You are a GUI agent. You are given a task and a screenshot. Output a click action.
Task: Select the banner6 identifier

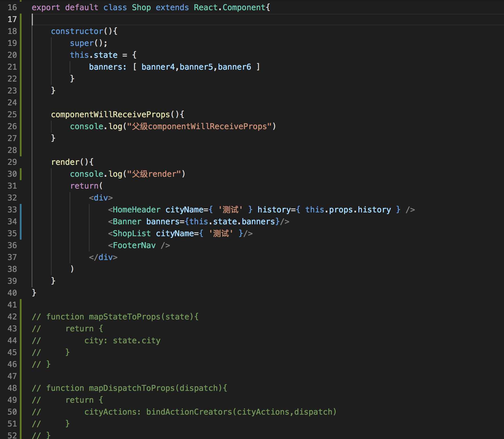(x=234, y=67)
